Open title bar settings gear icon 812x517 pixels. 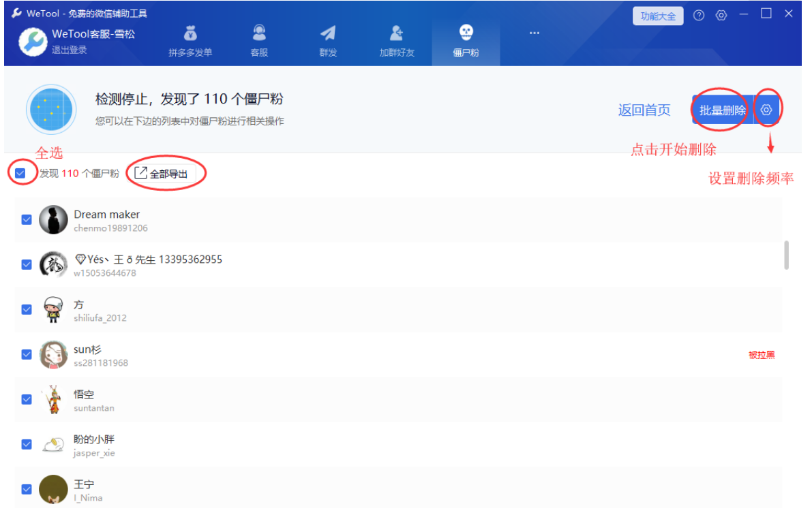click(721, 16)
